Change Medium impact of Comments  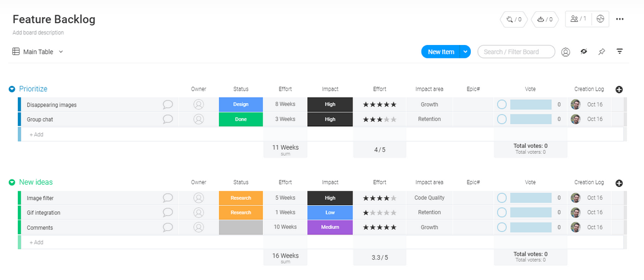pos(330,227)
